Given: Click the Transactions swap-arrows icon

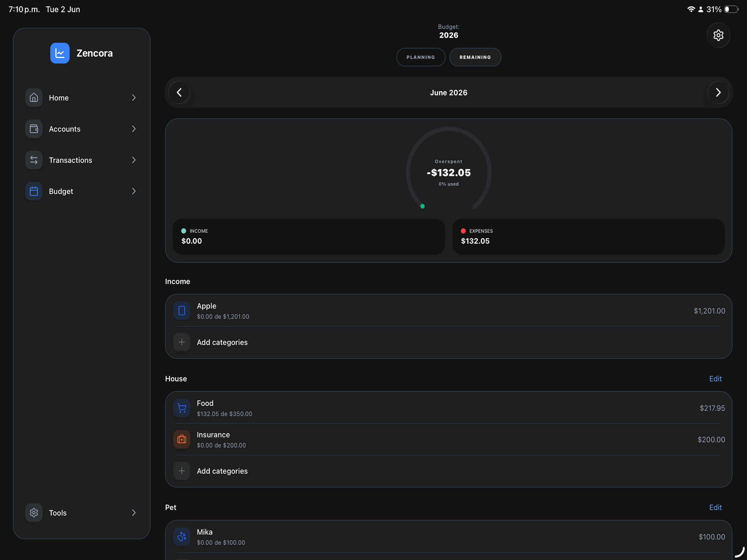Looking at the screenshot, I should (x=34, y=160).
